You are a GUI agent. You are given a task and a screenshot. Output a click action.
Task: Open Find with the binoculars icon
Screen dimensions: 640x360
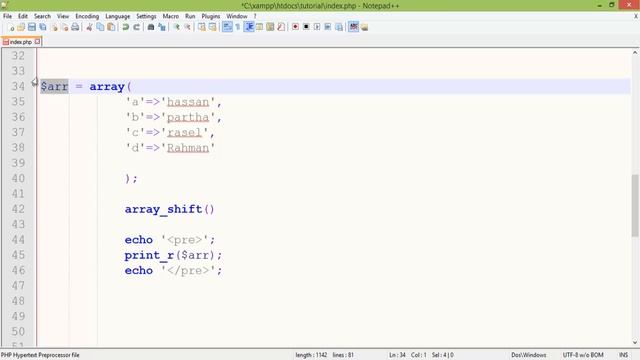point(151,27)
